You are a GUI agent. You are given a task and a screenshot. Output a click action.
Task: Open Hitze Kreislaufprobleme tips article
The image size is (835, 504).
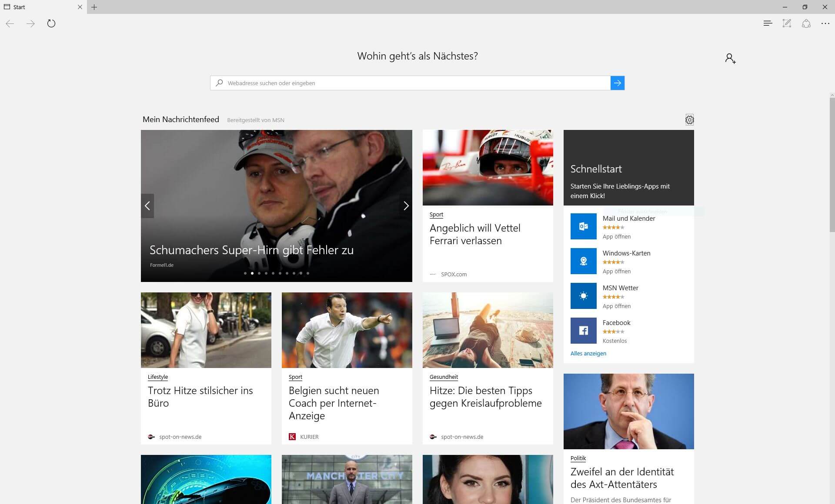[x=486, y=397]
